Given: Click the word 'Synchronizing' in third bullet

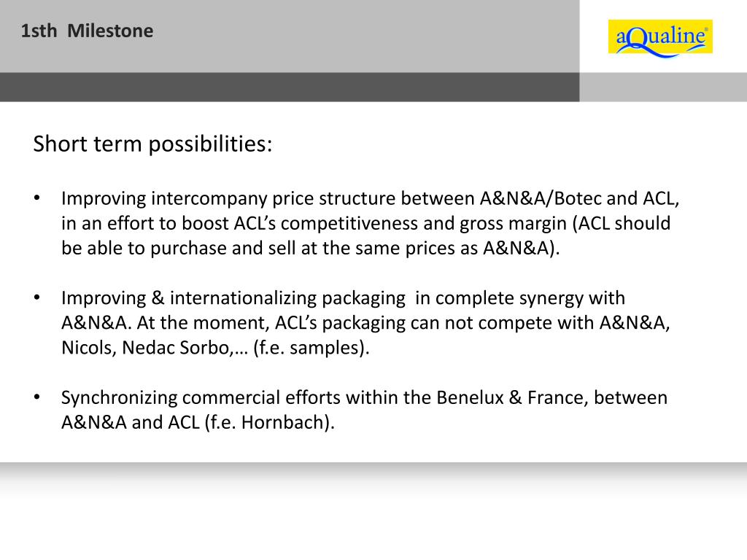Looking at the screenshot, I should 119,397.
